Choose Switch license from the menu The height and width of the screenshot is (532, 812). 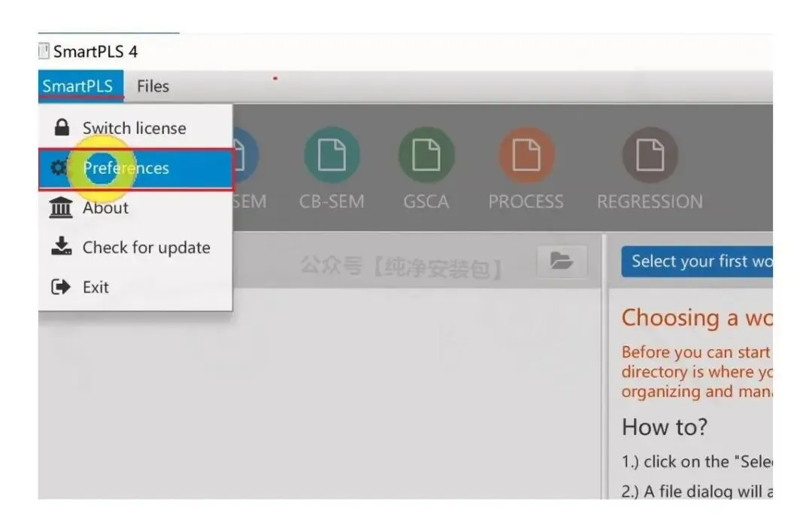pos(135,128)
